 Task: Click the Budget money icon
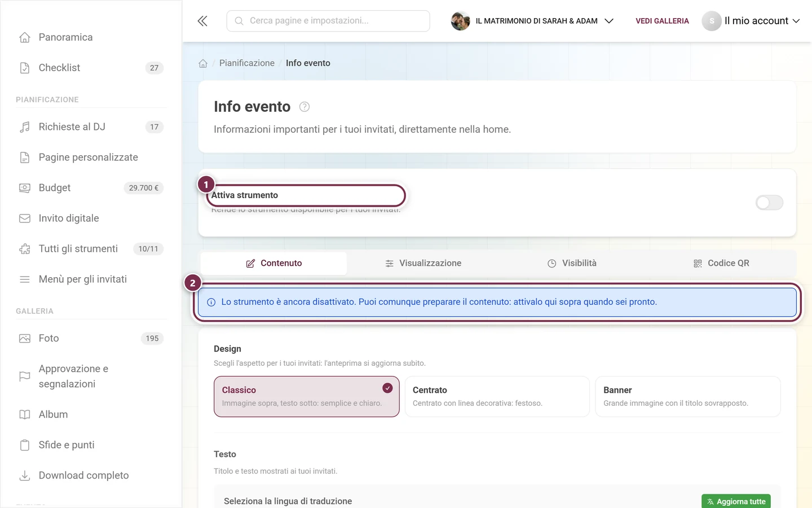(x=25, y=188)
